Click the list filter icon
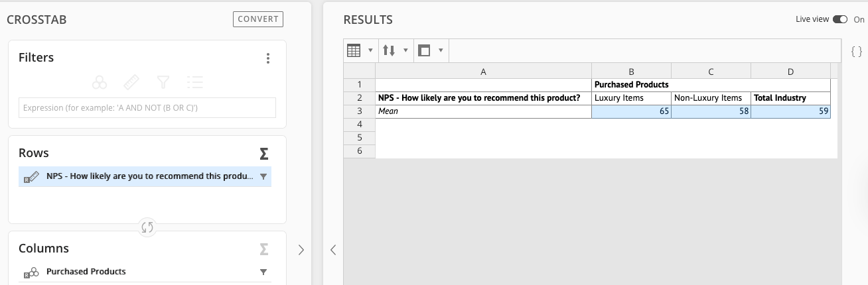 tap(194, 82)
